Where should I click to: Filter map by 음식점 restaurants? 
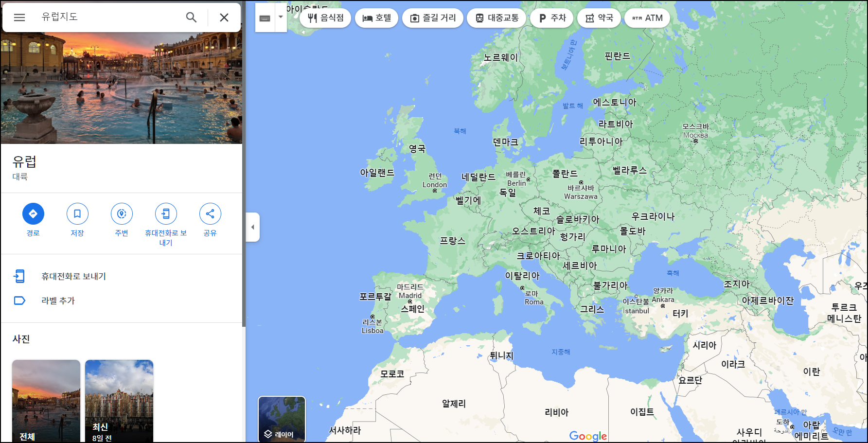coord(325,18)
